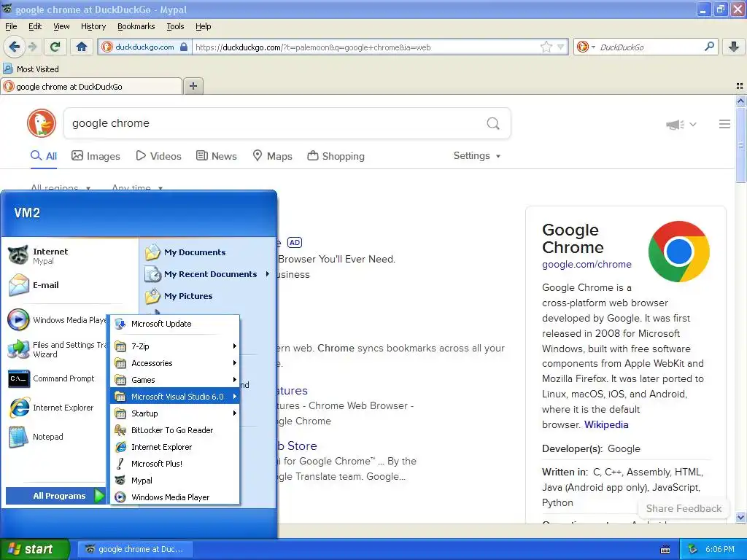This screenshot has height=560, width=747.
Task: Follow the Wikipedia link in the info box
Action: point(606,424)
